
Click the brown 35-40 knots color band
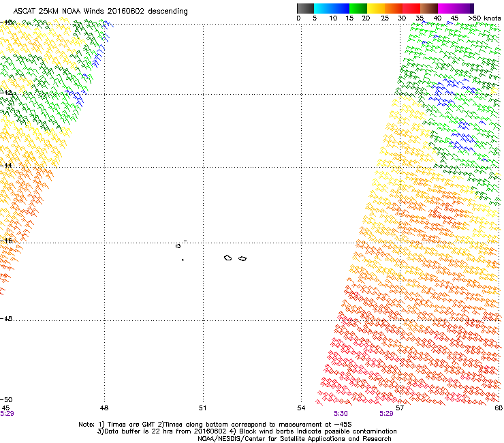tap(429, 8)
